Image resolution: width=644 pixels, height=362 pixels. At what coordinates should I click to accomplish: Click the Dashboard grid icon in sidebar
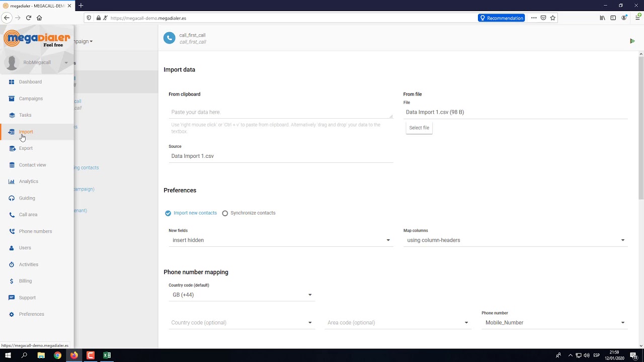tap(12, 82)
